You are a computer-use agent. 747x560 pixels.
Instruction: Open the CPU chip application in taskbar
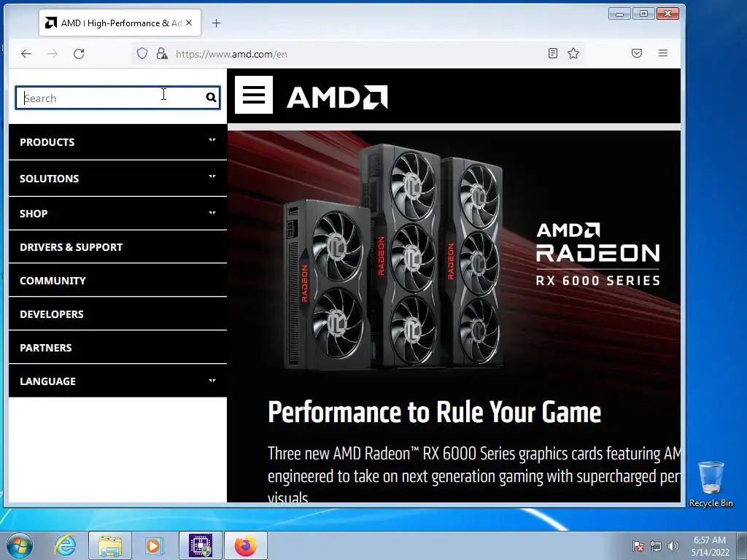pos(201,545)
